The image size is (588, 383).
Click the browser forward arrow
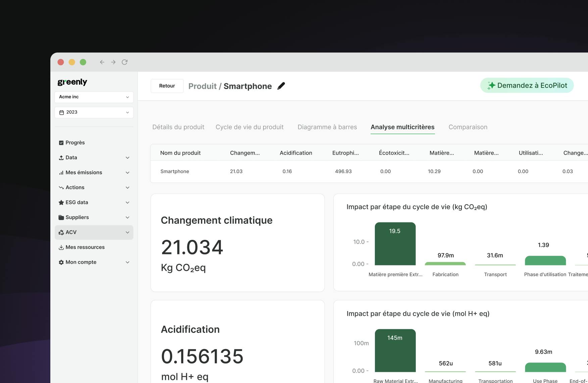click(x=113, y=62)
